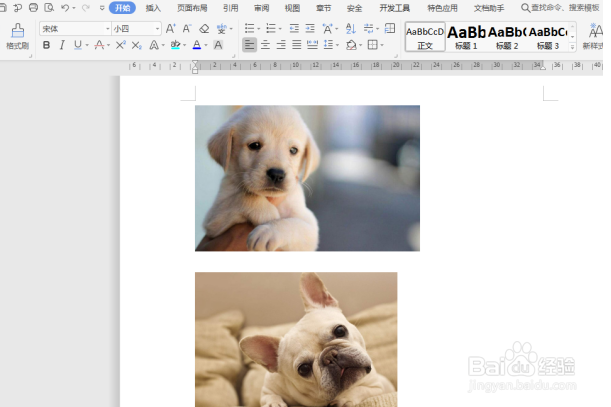Open the font size 小四 dropdown

tap(157, 29)
